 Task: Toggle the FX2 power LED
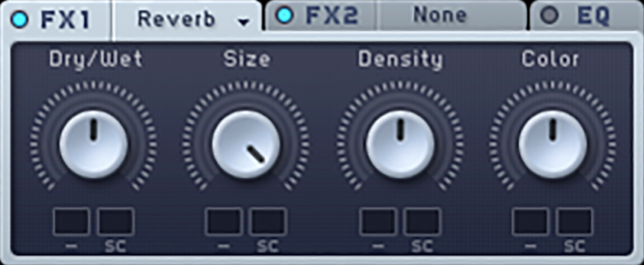tap(284, 16)
